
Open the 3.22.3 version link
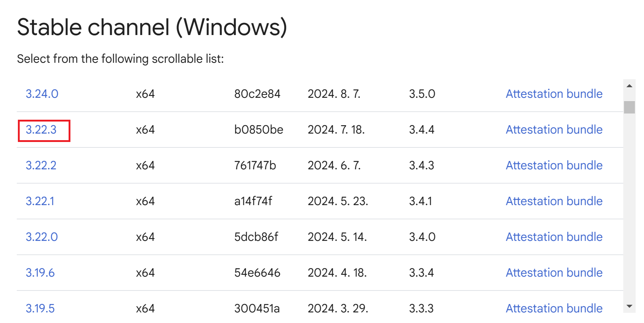pos(41,130)
